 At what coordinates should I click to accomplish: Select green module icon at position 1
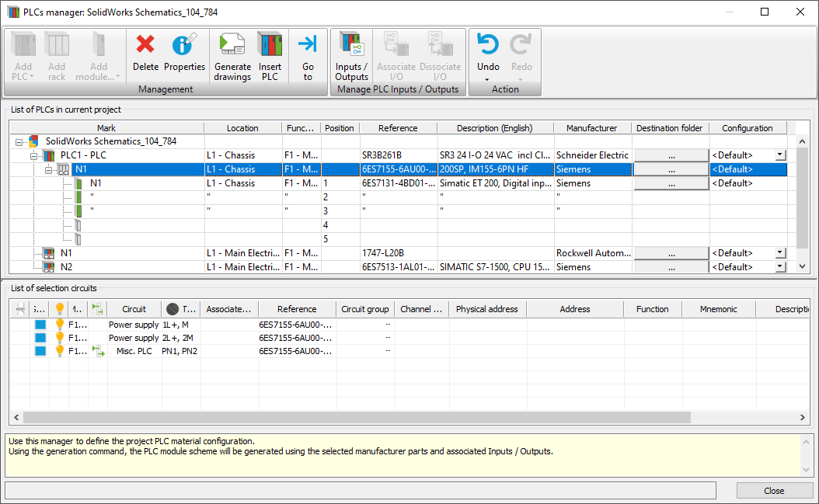click(78, 183)
